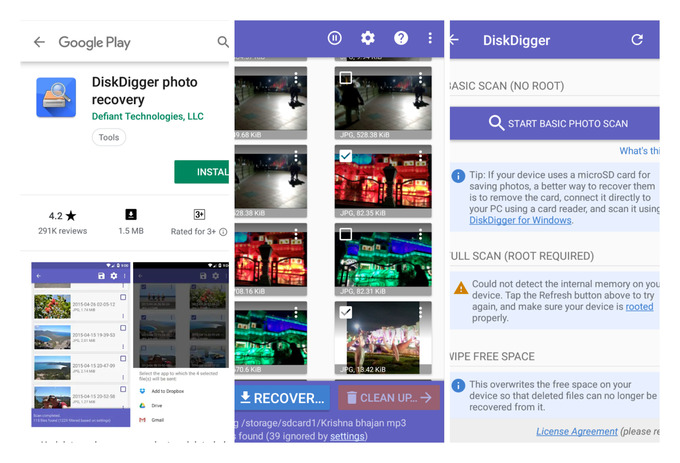Select the BASIC SCAN (NO ROOT) heading
680x463 pixels.
coord(507,86)
